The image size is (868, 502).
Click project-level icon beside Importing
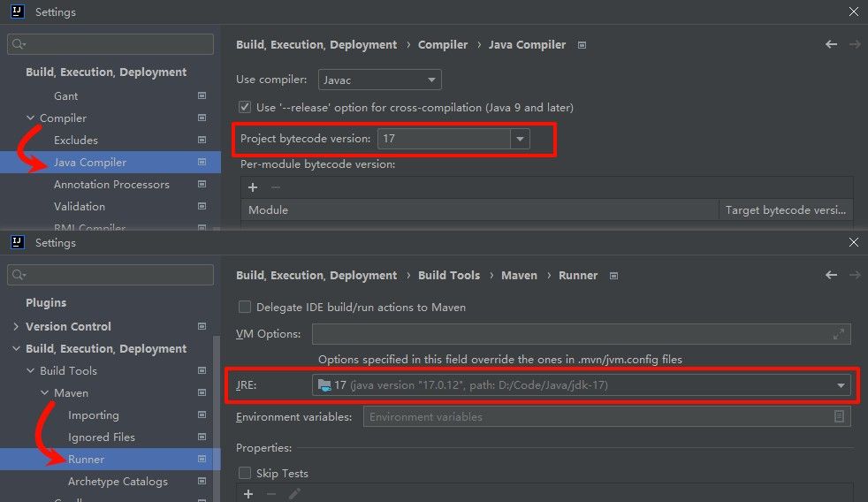[202, 415]
